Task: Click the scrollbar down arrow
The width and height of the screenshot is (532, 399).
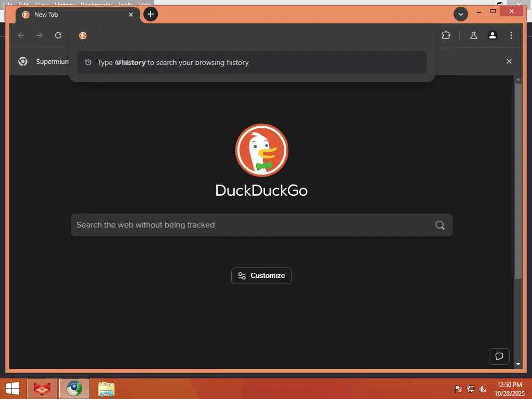Action: [518, 364]
